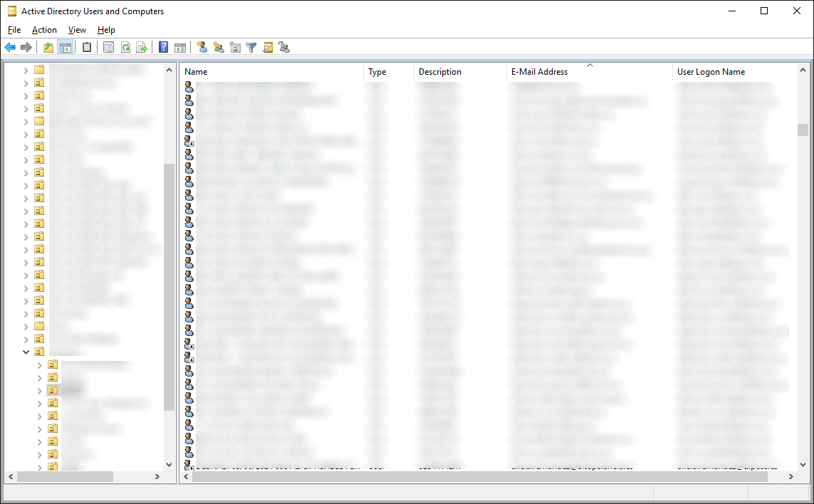
Task: Open the File menu
Action: (x=14, y=30)
